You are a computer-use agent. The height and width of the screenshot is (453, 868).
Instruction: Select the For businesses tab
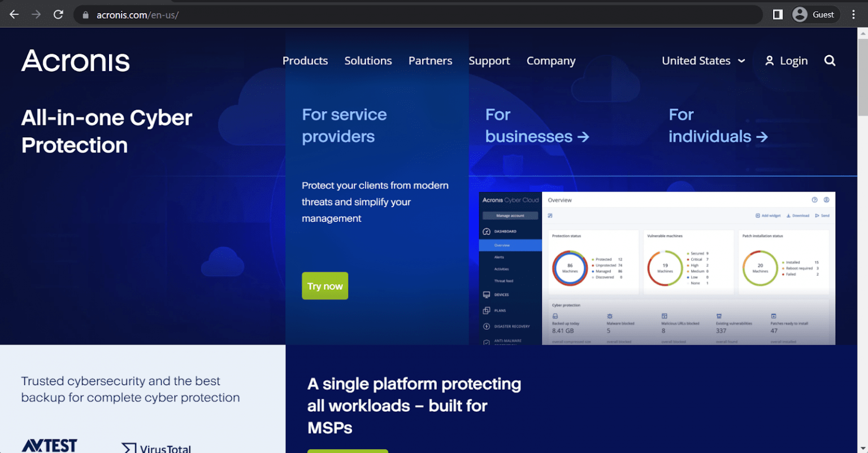(536, 125)
